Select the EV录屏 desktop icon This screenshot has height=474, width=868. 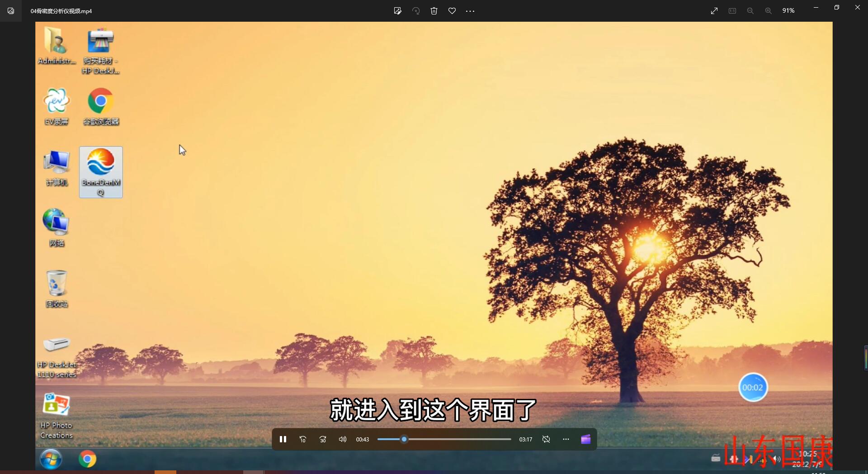(57, 107)
